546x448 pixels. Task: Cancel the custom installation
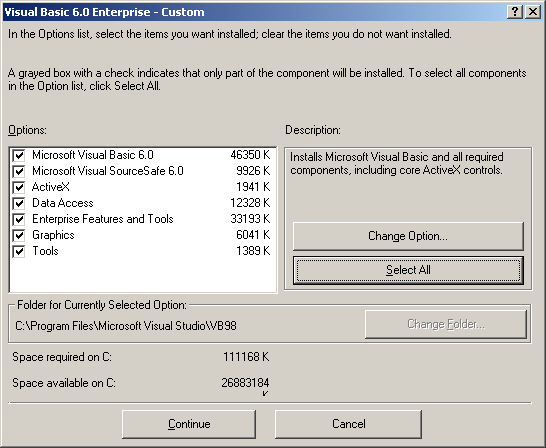349,424
